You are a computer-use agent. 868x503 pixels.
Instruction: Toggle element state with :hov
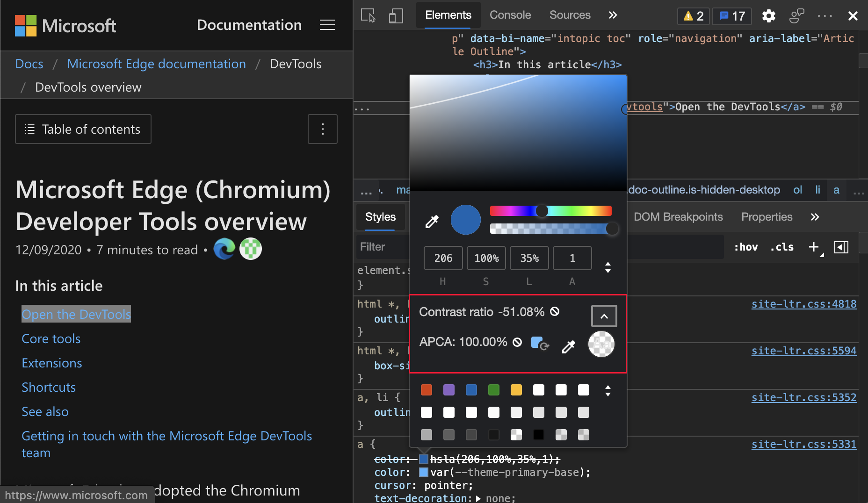click(746, 247)
